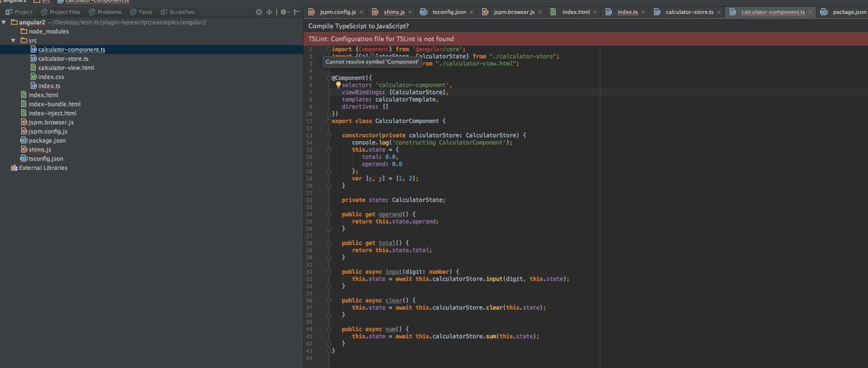The image size is (868, 368).
Task: Click the CSS file icon of index.css
Action: click(33, 77)
